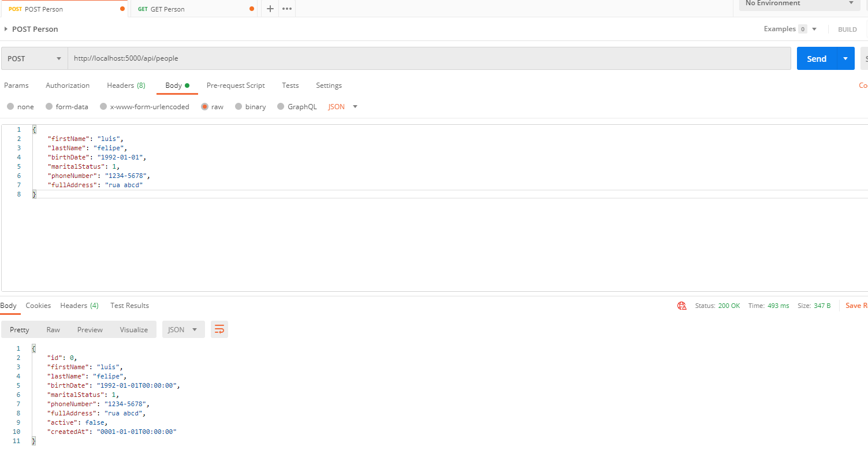Image resolution: width=868 pixels, height=468 pixels.
Task: Click the wrap lines icon in response
Action: pos(219,329)
